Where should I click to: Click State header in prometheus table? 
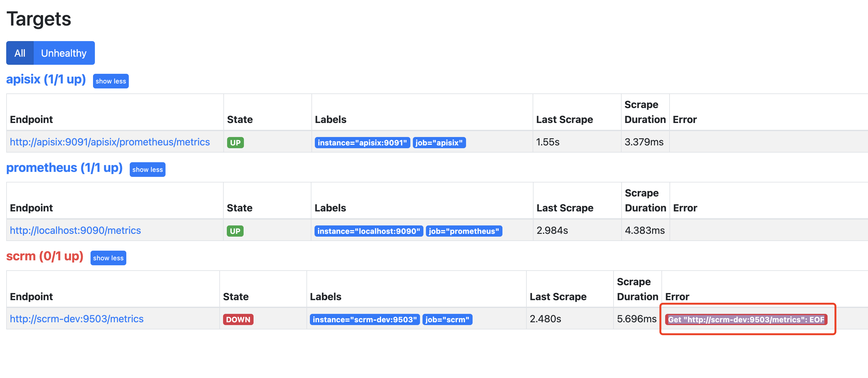240,208
